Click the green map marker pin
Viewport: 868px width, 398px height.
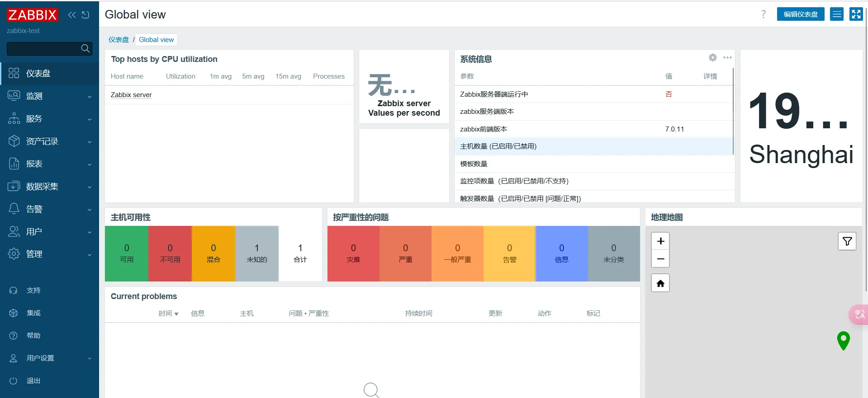(x=844, y=340)
